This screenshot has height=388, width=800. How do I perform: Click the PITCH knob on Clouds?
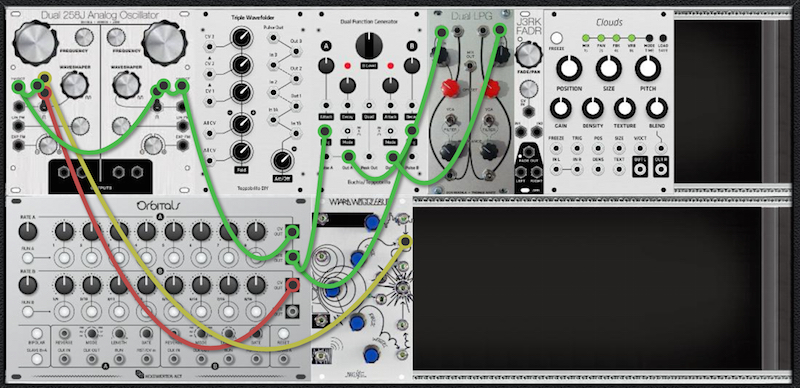647,68
